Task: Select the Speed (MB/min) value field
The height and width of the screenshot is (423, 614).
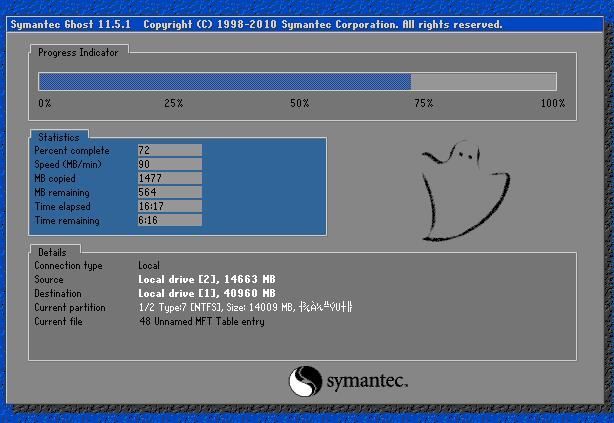Action: coord(169,164)
